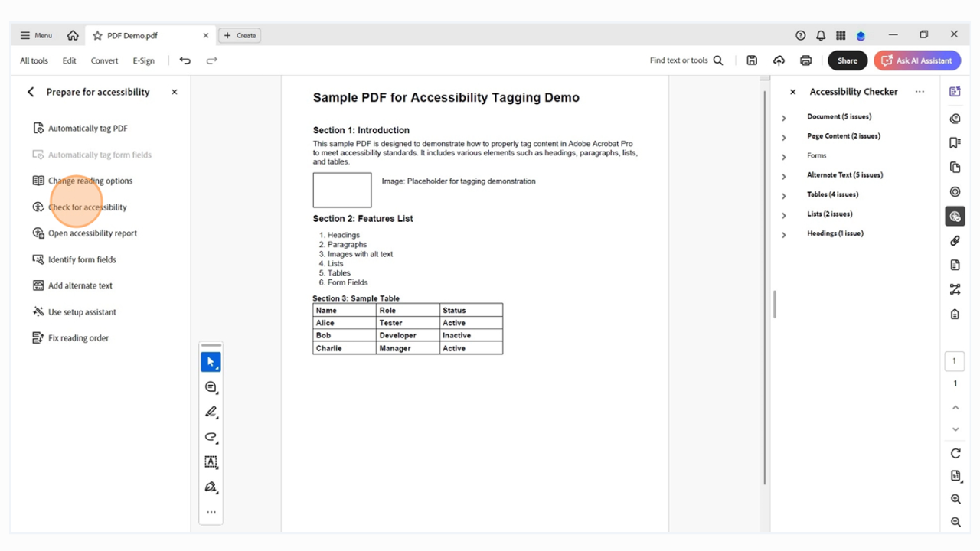This screenshot has width=980, height=551.
Task: Expand Document (5 issues)
Action: tap(783, 118)
